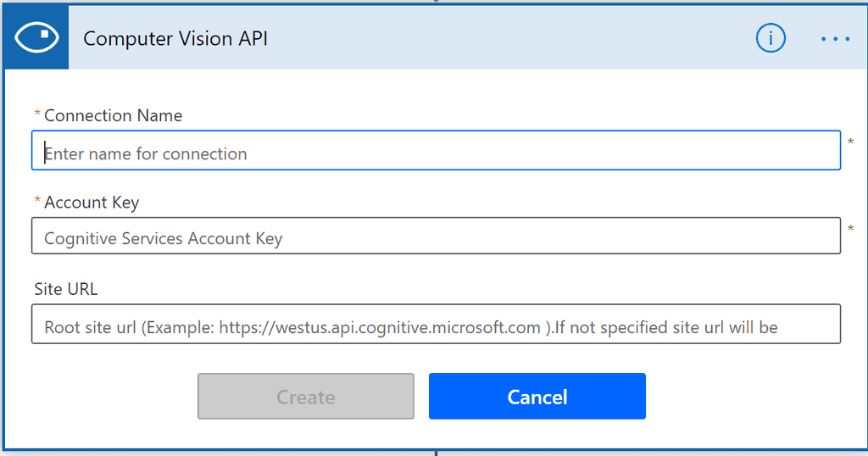868x456 pixels.
Task: Select the Account Key input field
Action: 437,236
